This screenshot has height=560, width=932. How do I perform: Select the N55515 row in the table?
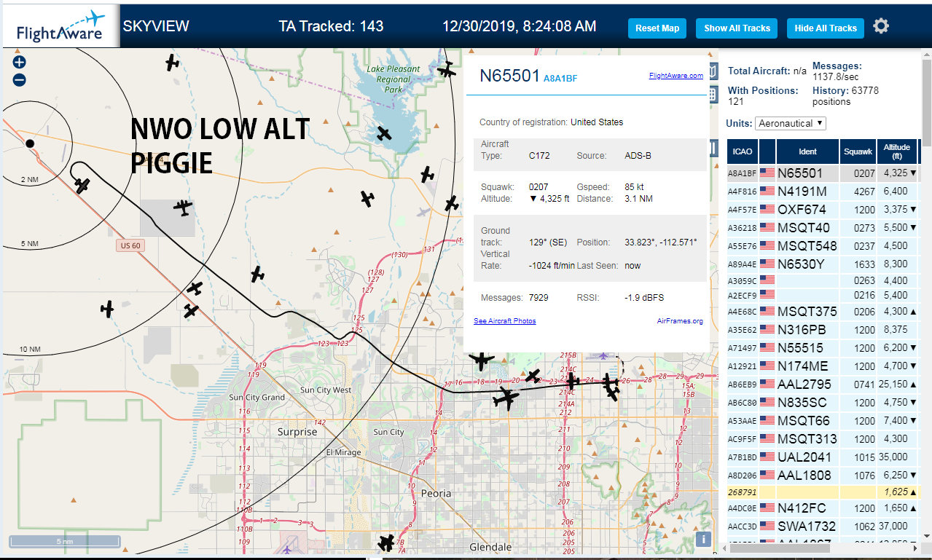click(823, 347)
